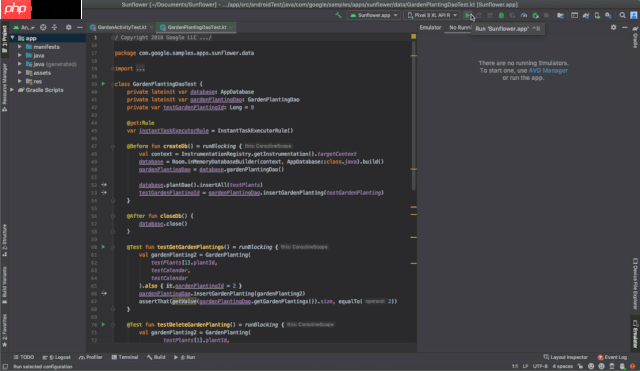Screen dimensions: 640x371
Task: Select the Emulator tab in right panel
Action: pyautogui.click(x=430, y=27)
